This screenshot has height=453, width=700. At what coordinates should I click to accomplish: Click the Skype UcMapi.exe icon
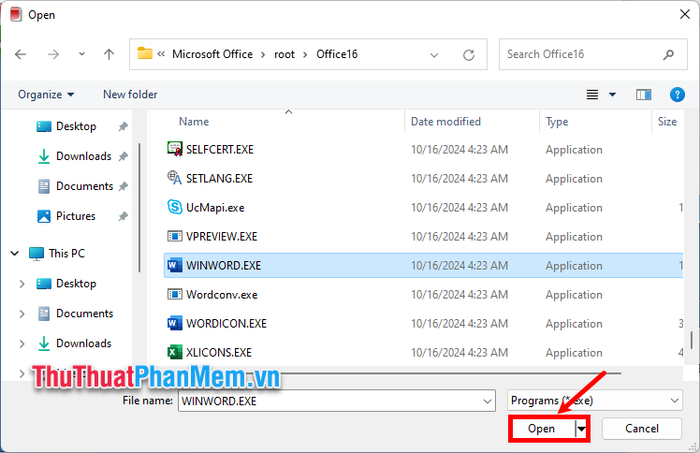(173, 208)
